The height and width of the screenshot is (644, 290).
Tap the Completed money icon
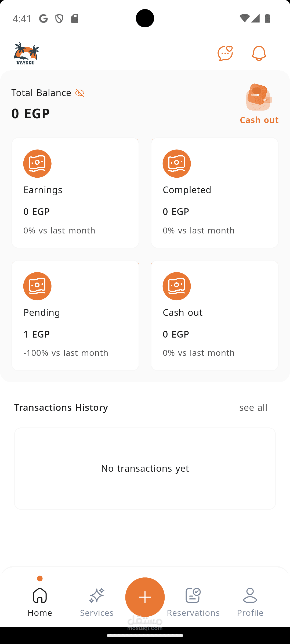pos(177,163)
